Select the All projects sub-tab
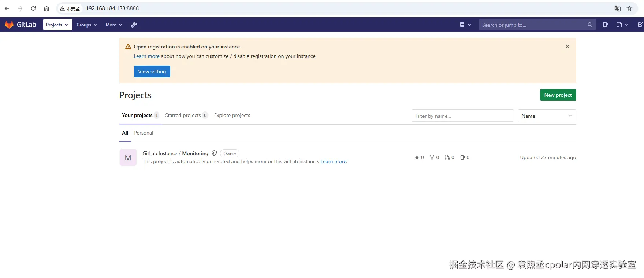This screenshot has width=644, height=278. click(x=125, y=133)
